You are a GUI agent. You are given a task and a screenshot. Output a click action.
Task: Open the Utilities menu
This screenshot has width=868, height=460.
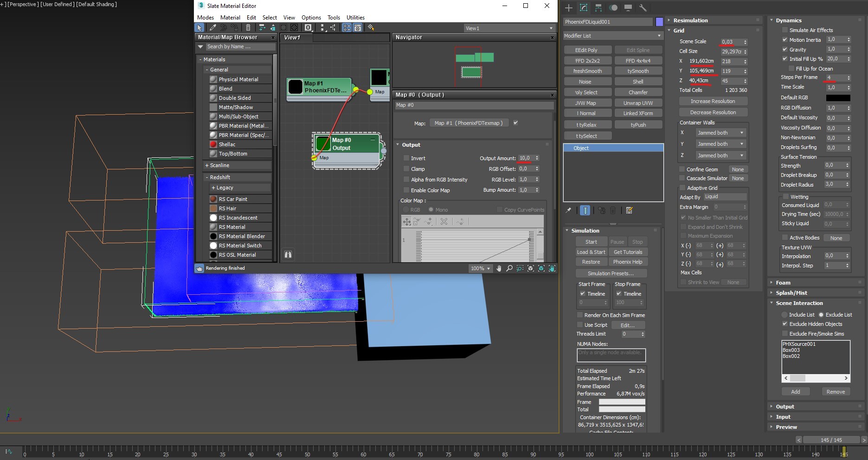355,18
